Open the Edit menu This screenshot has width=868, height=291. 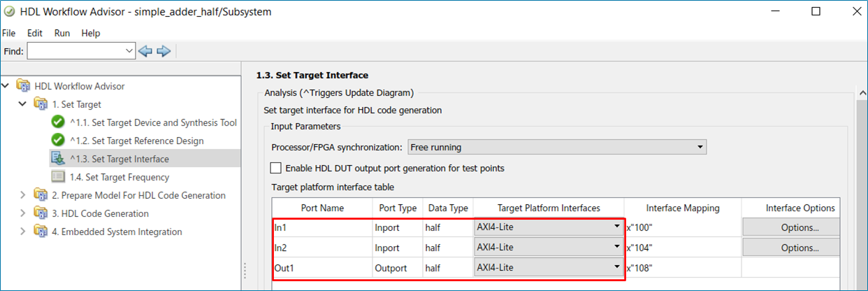coord(35,33)
